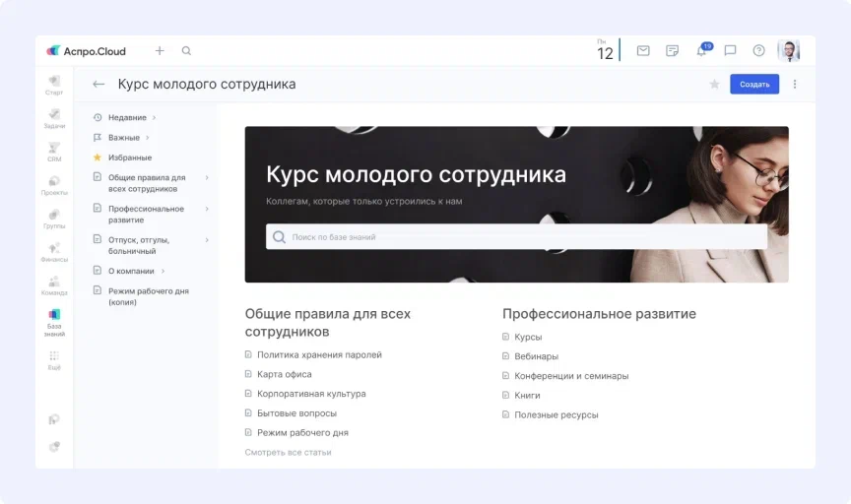Click the Аспро.Cloud logo
Image resolution: width=851 pixels, height=504 pixels.
[86, 51]
